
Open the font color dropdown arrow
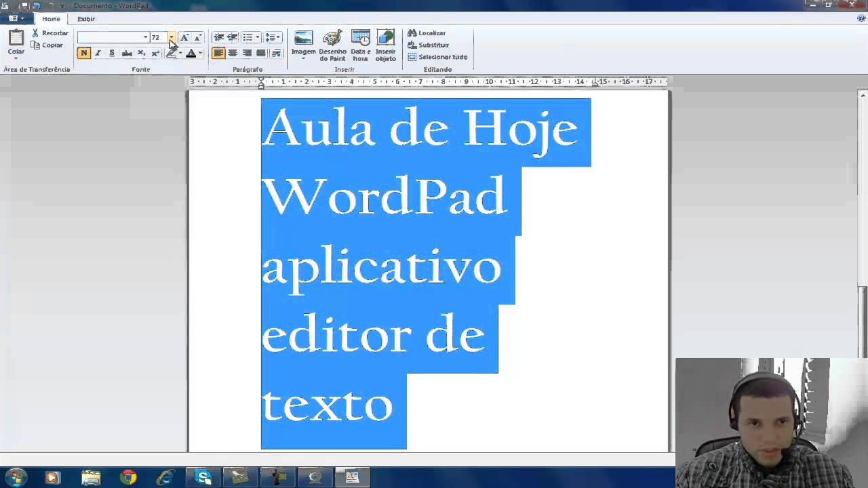pos(200,53)
